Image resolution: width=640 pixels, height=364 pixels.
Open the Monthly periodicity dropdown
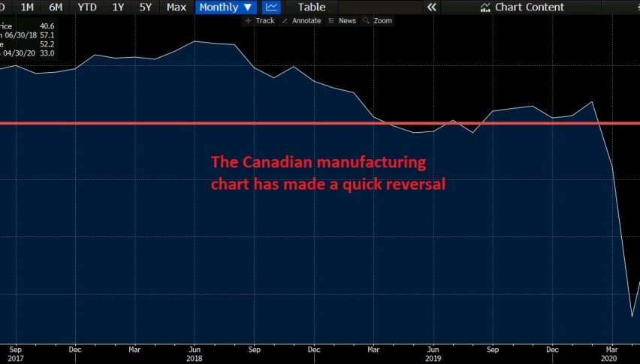225,7
